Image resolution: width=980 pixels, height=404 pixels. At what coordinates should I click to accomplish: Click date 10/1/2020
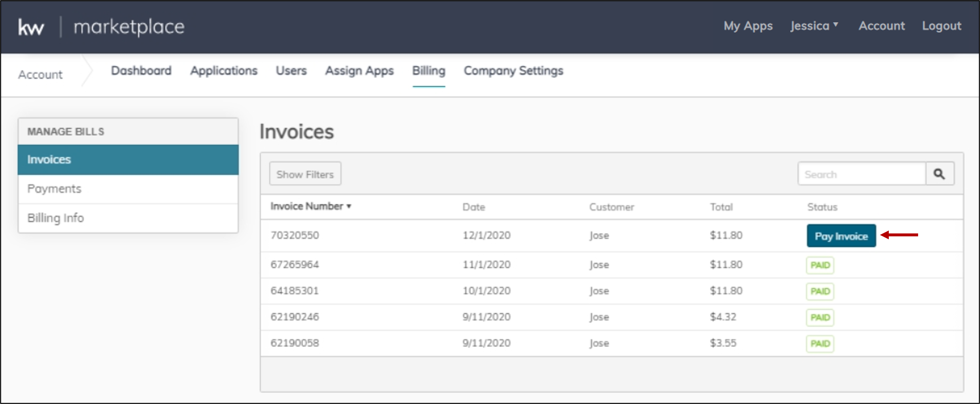[486, 291]
